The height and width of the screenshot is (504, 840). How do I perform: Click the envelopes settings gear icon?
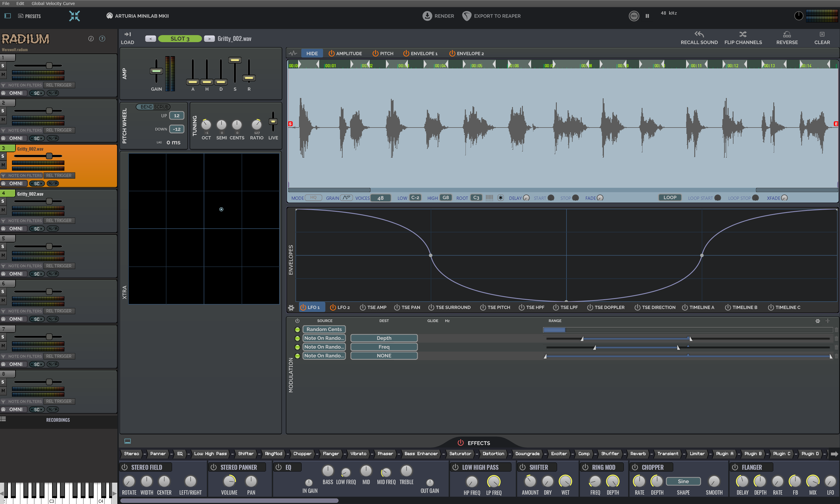click(x=291, y=308)
